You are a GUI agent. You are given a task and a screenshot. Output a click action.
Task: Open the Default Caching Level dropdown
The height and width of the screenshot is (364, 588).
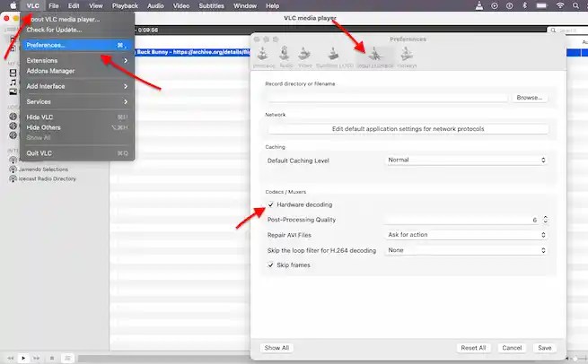point(466,160)
